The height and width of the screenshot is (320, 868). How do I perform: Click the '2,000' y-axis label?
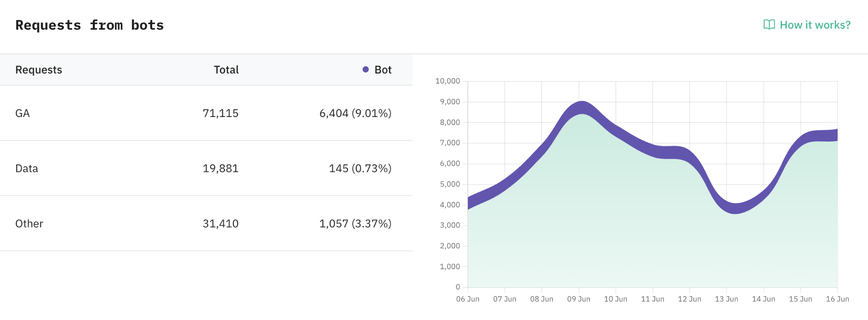(x=450, y=246)
